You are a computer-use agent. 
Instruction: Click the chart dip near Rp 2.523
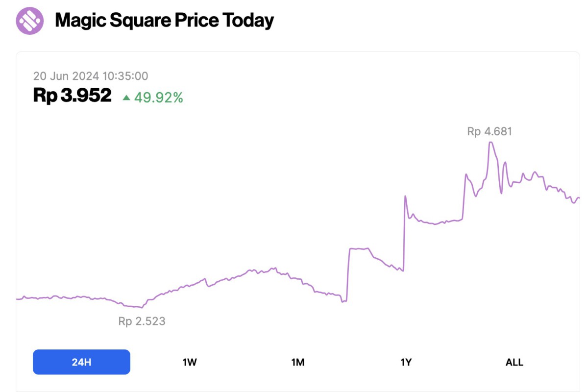pos(142,308)
